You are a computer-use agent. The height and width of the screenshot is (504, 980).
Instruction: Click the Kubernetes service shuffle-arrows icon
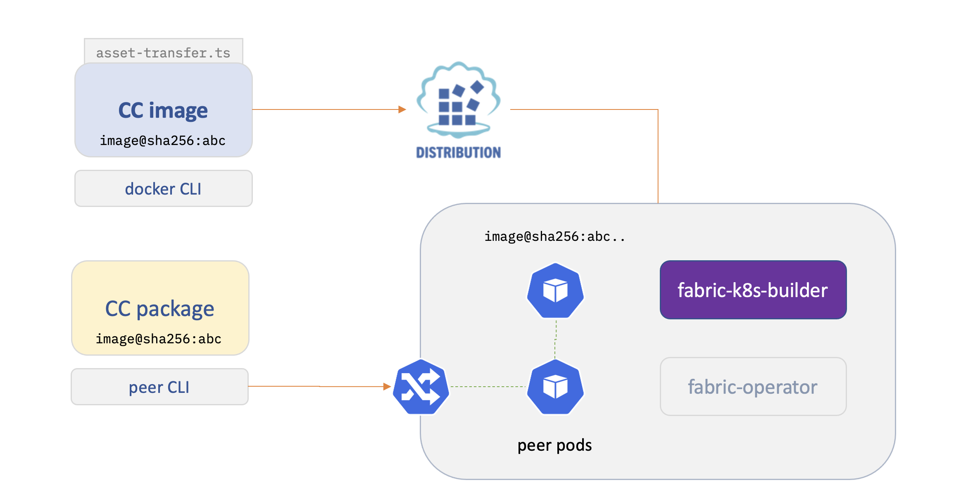pyautogui.click(x=421, y=387)
